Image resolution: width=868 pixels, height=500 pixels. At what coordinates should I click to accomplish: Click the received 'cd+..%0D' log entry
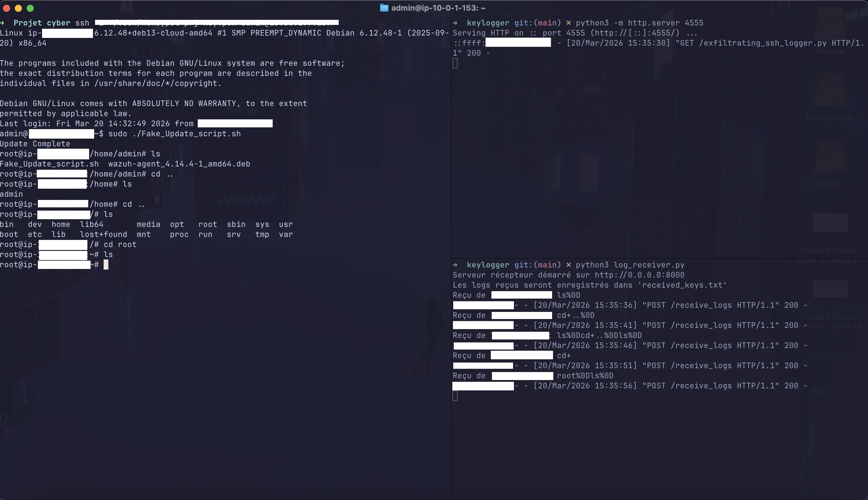(576, 315)
